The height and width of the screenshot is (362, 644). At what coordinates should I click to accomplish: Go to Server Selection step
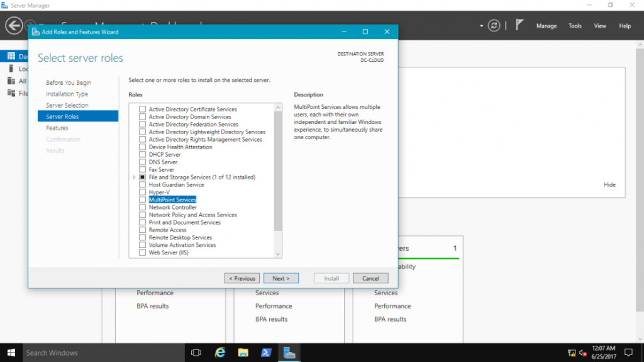pyautogui.click(x=67, y=105)
